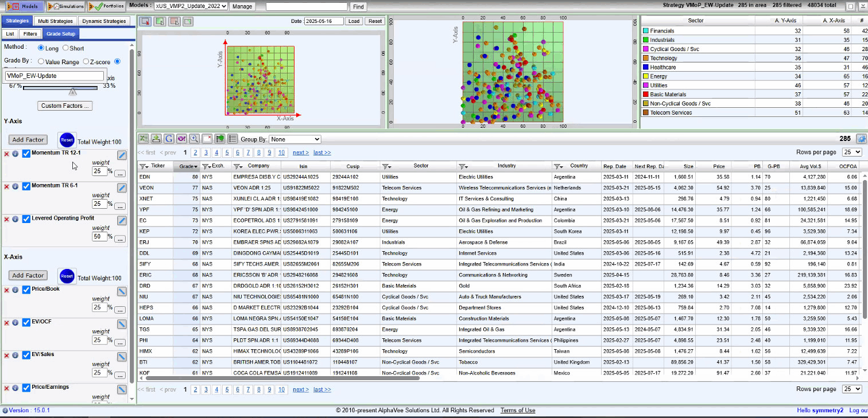Select the Short method radio button
Viewport: 868px width, 418px height.
coord(65,48)
